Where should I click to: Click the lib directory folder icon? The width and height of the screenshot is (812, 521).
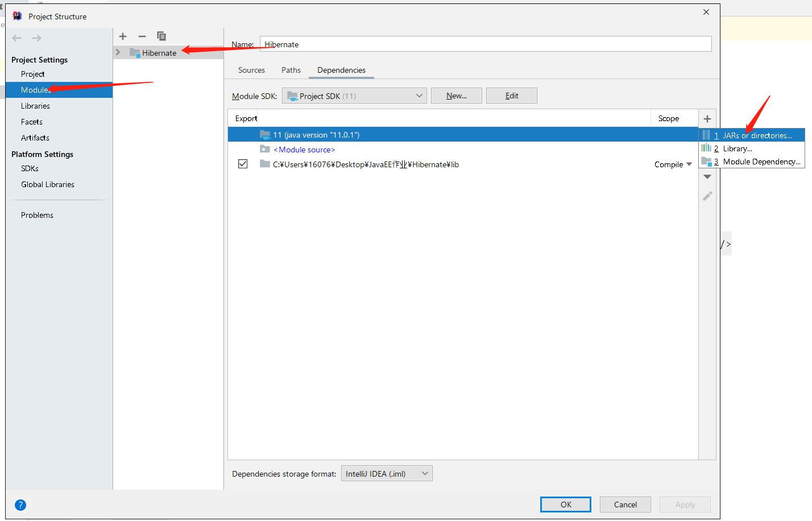[265, 164]
